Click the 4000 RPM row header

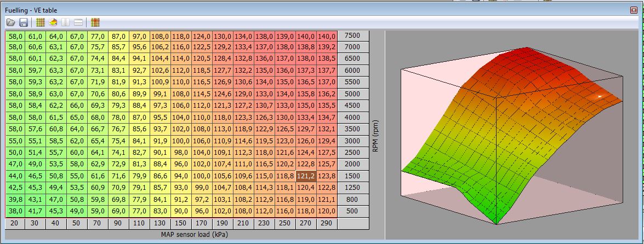352,118
